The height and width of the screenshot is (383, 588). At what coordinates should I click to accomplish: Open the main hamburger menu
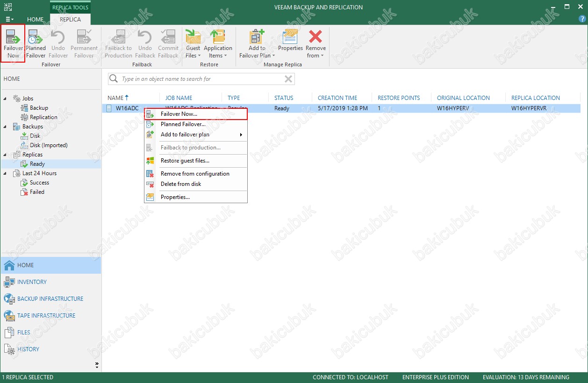[x=9, y=19]
